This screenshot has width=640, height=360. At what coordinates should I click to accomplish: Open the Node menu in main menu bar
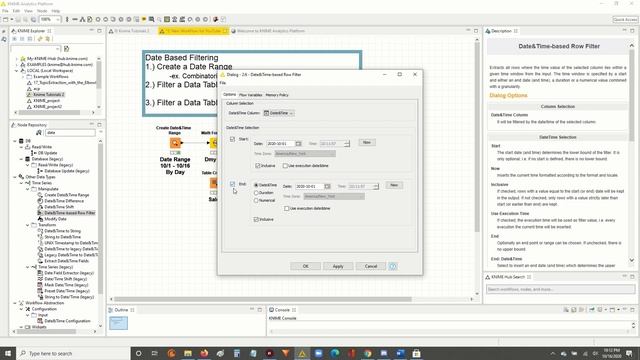(x=42, y=11)
